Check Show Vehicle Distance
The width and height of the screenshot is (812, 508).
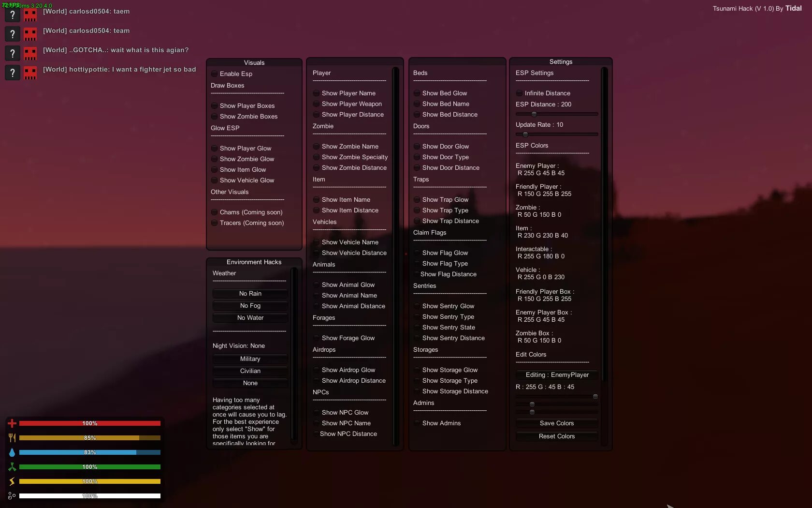(317, 253)
